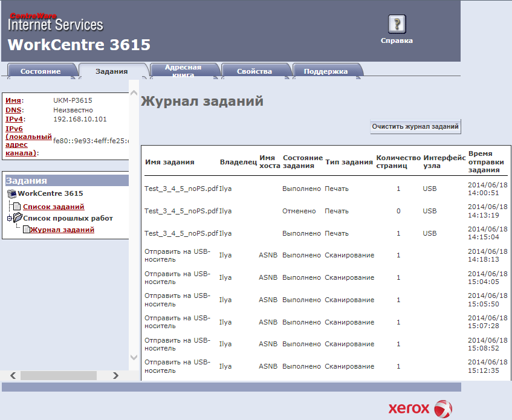The width and height of the screenshot is (512, 420).
Task: Click the WorkCentre 3615 tree label
Action: [50, 193]
